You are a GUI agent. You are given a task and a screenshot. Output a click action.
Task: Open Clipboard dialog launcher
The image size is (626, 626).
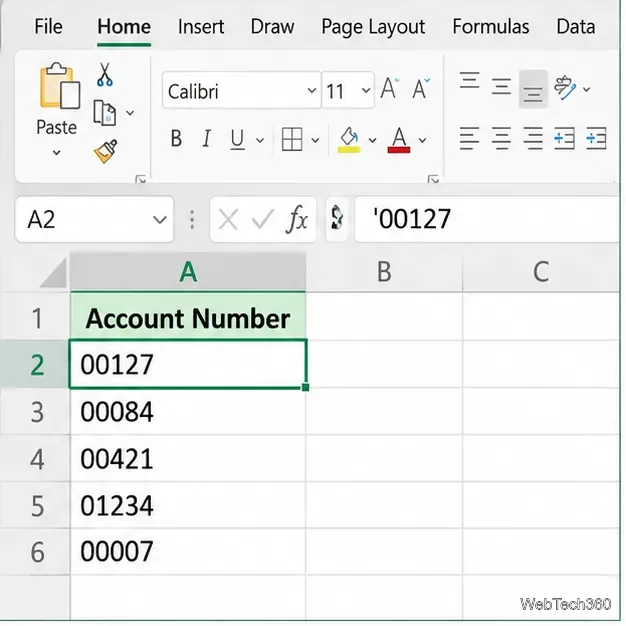tap(141, 180)
